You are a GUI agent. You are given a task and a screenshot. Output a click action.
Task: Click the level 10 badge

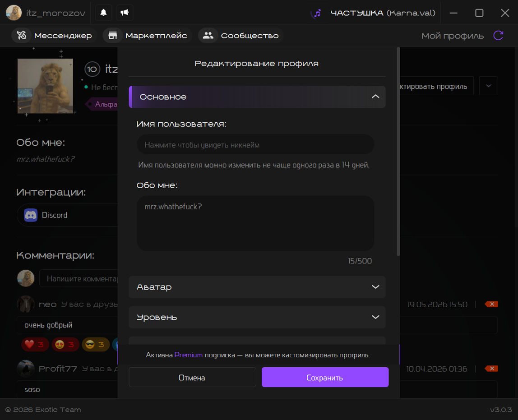92,69
